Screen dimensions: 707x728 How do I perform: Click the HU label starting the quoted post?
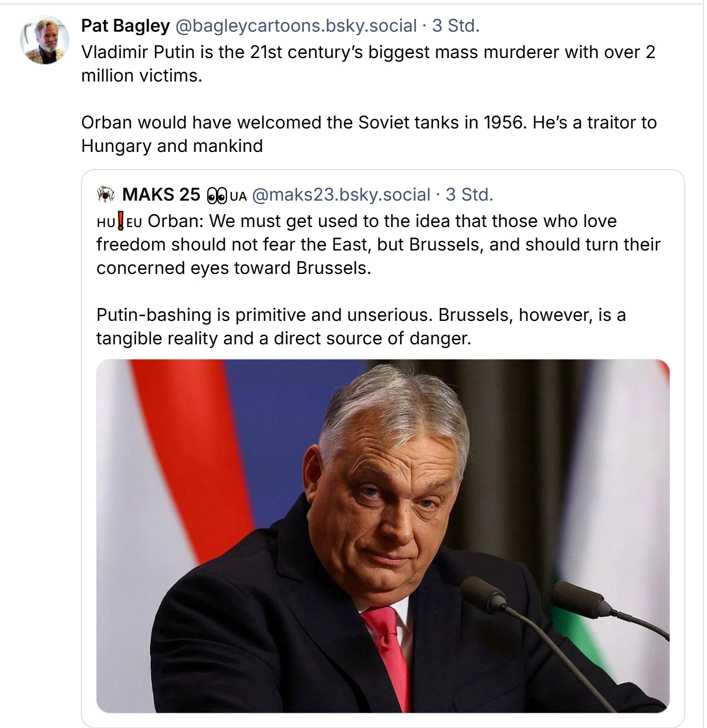pos(106,222)
